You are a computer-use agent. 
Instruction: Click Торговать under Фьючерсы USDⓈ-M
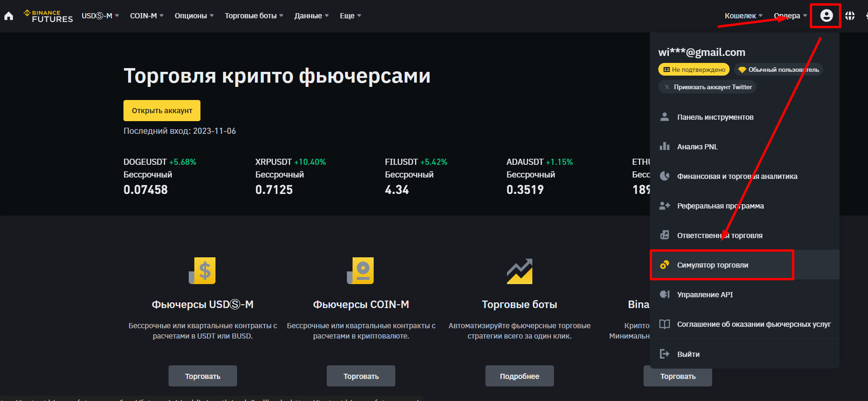click(x=203, y=376)
